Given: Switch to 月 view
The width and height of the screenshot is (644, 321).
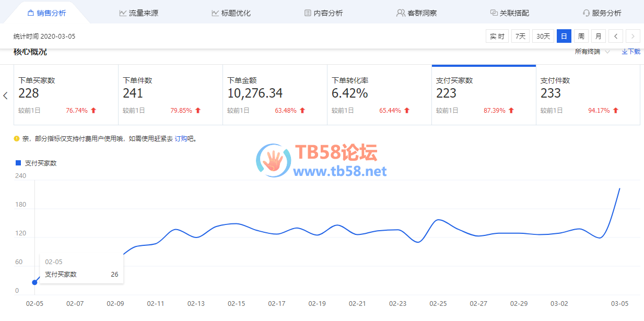Looking at the screenshot, I should click(x=598, y=36).
